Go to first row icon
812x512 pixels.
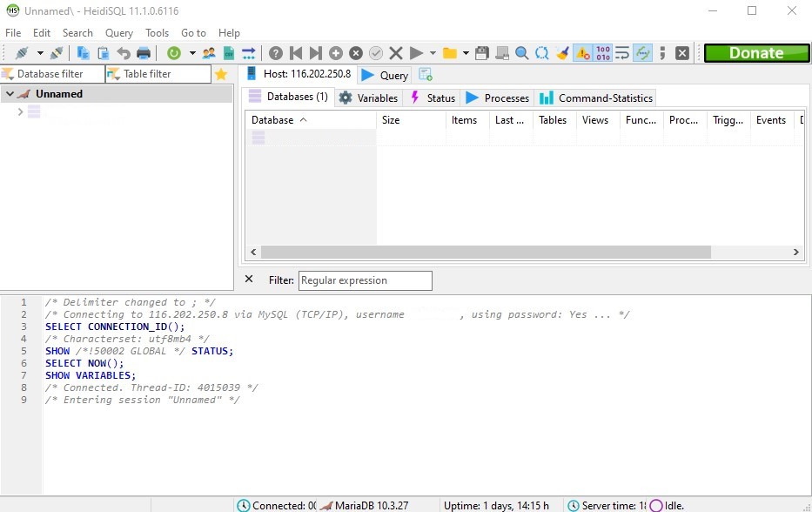pyautogui.click(x=296, y=53)
